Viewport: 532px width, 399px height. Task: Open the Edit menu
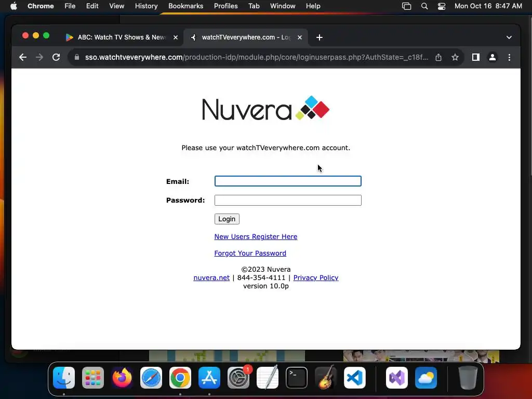pos(92,6)
